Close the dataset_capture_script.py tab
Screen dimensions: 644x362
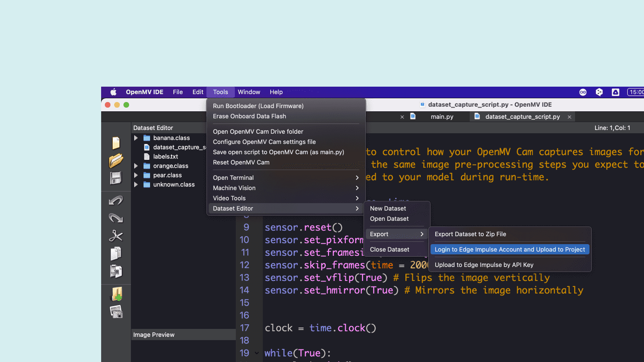(x=569, y=117)
